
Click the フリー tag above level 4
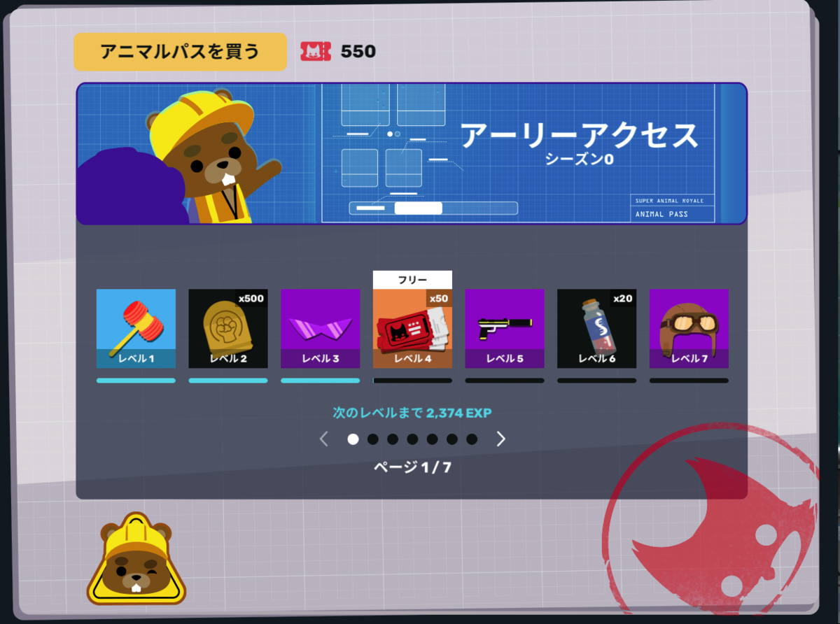[412, 280]
